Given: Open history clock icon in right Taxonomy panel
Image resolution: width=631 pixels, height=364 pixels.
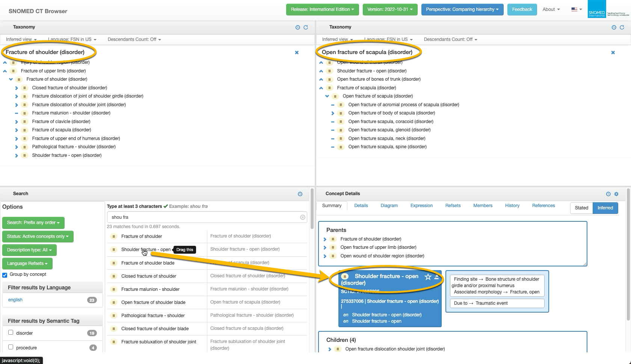Looking at the screenshot, I should (x=614, y=27).
